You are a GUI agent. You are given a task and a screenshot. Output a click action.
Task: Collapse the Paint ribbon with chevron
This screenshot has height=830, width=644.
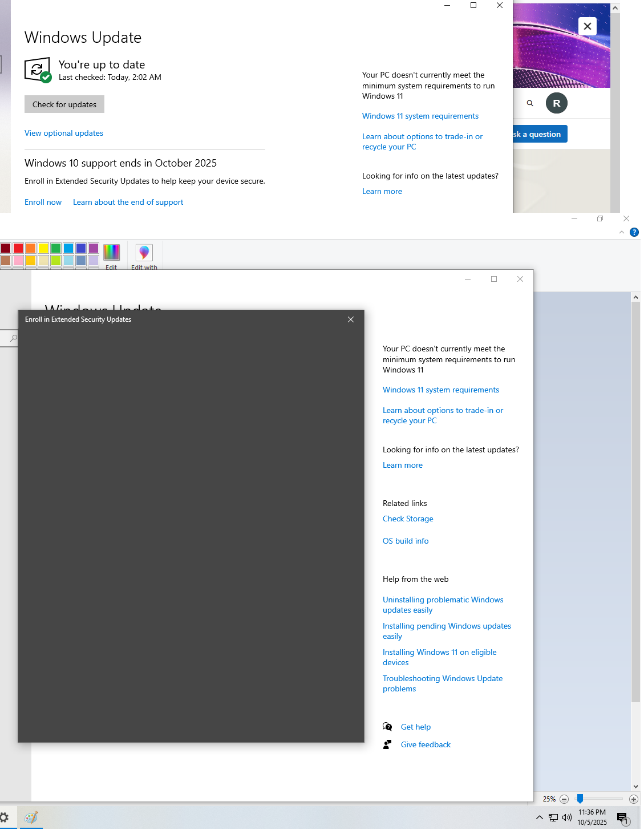pyautogui.click(x=622, y=232)
